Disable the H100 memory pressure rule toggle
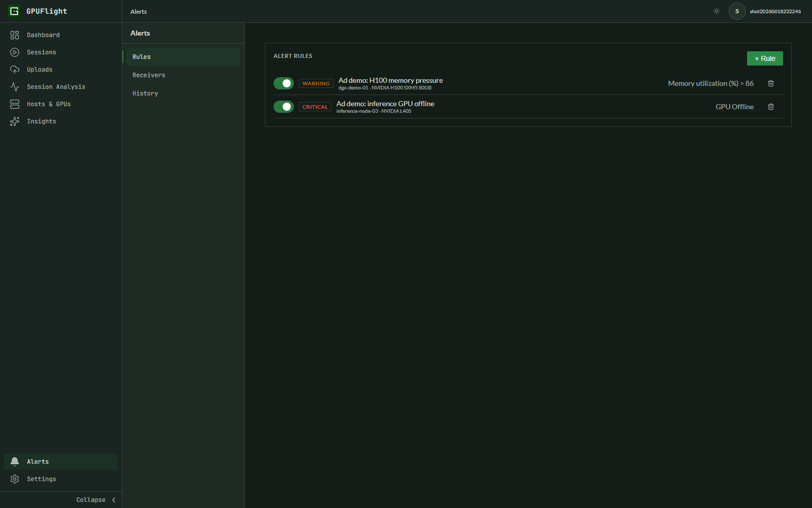Screen dimensions: 812x508 tap(284, 83)
